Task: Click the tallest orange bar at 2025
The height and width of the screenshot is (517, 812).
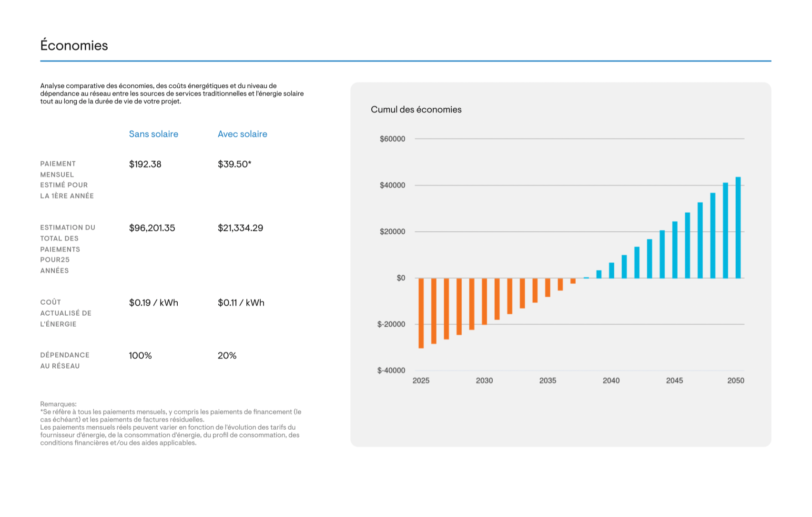Action: [421, 313]
